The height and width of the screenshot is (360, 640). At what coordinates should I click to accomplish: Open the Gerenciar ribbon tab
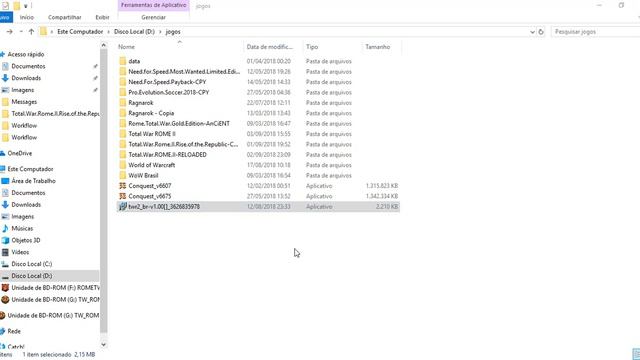tap(153, 18)
